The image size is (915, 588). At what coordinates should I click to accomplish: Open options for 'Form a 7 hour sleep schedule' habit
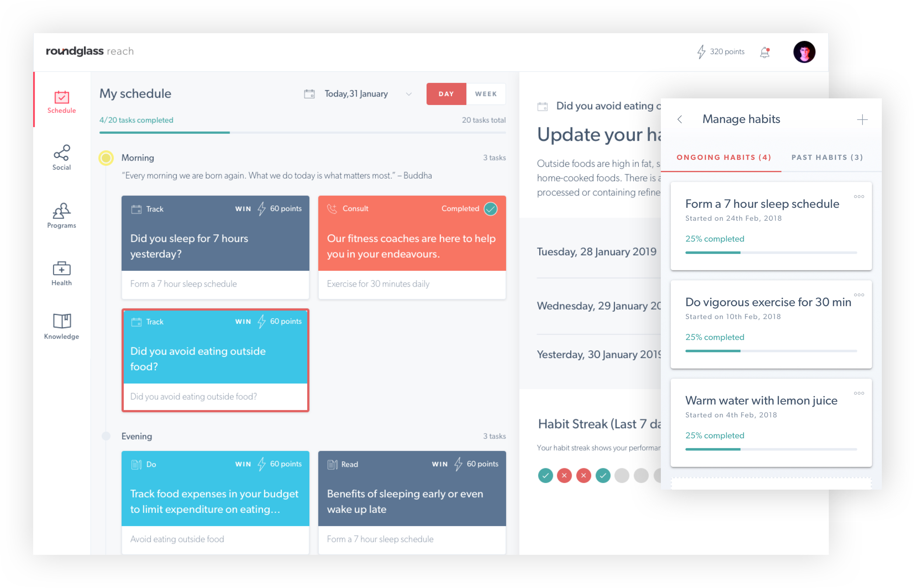click(x=859, y=196)
